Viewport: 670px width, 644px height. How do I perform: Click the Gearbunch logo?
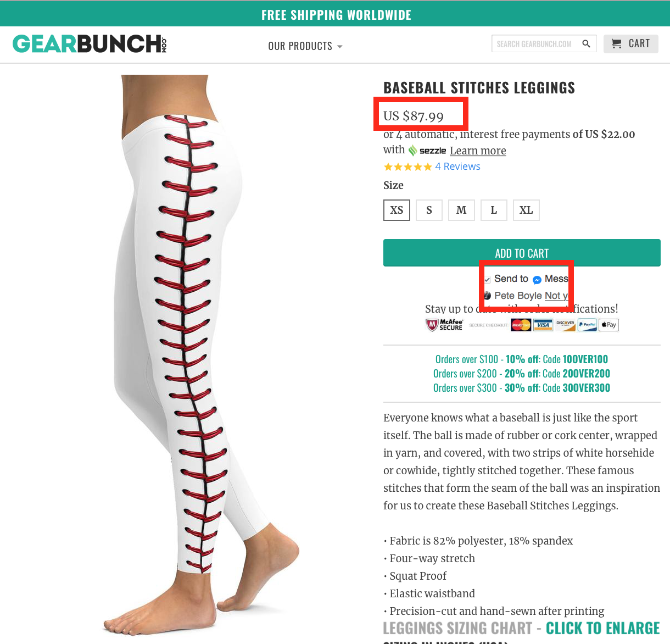tap(90, 44)
